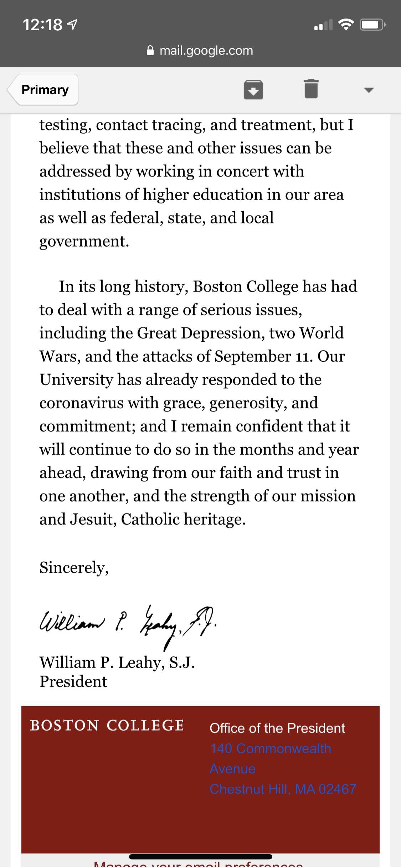
Task: Tap the Avenue link in the footer
Action: coord(232,769)
